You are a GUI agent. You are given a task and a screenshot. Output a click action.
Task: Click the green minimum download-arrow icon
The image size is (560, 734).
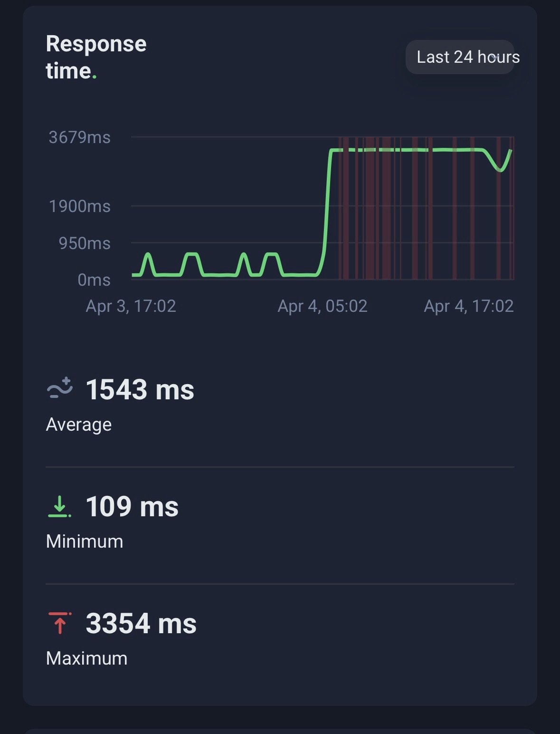(59, 506)
